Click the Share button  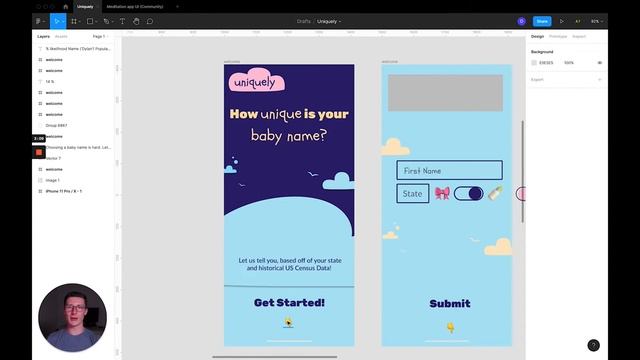(x=542, y=21)
